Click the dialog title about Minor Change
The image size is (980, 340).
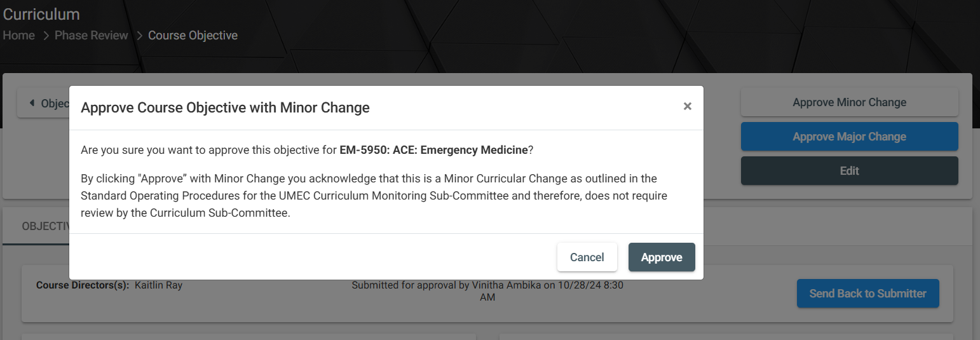(x=225, y=107)
